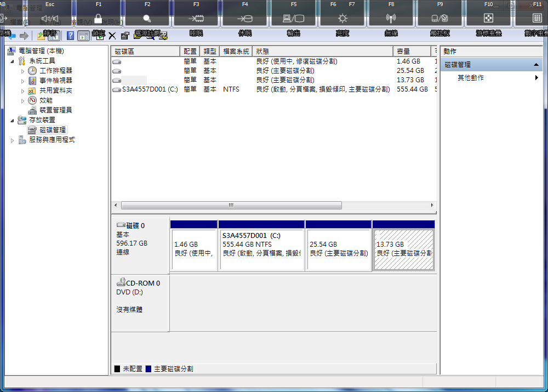The height and width of the screenshot is (392, 548).
Task: Click the F5 display output (輸出) card
Action: tap(294, 14)
